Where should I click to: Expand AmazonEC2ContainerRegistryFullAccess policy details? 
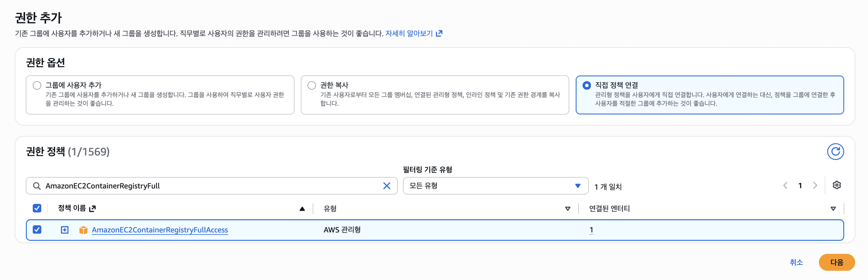click(64, 230)
